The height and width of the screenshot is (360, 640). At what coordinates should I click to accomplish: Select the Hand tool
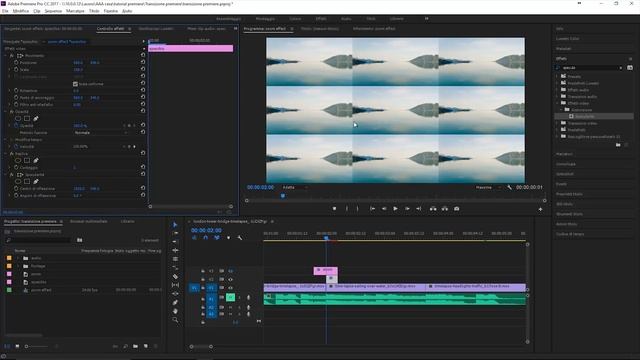pyautogui.click(x=175, y=311)
